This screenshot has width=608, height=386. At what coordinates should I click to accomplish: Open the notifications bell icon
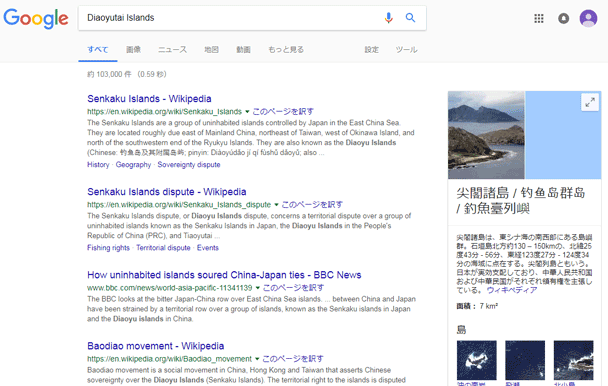pos(563,18)
